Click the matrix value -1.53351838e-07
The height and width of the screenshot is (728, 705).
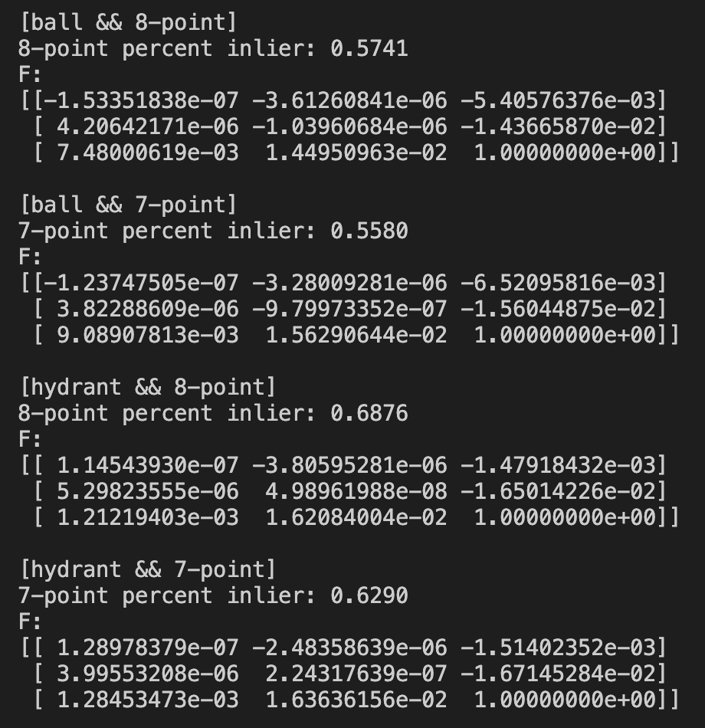coord(141,100)
